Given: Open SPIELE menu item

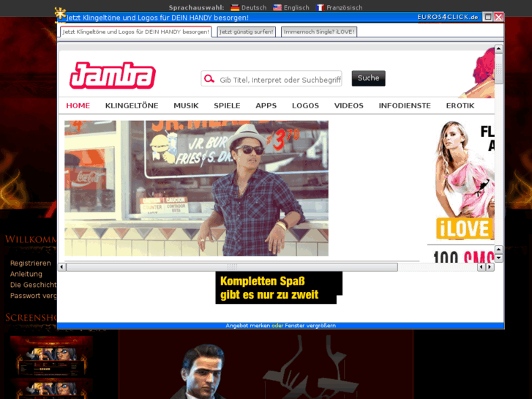Looking at the screenshot, I should (227, 105).
